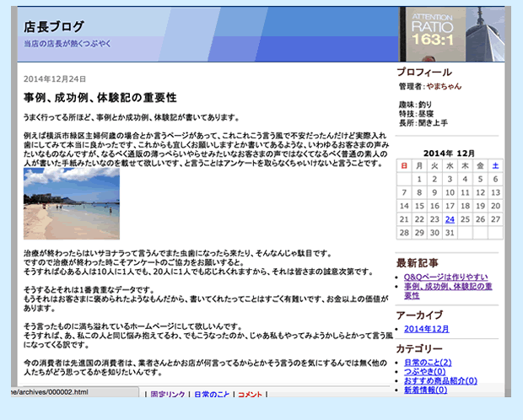The width and height of the screenshot is (523, 420).
Task: Click the beach photo in the article
Action: coord(72,203)
